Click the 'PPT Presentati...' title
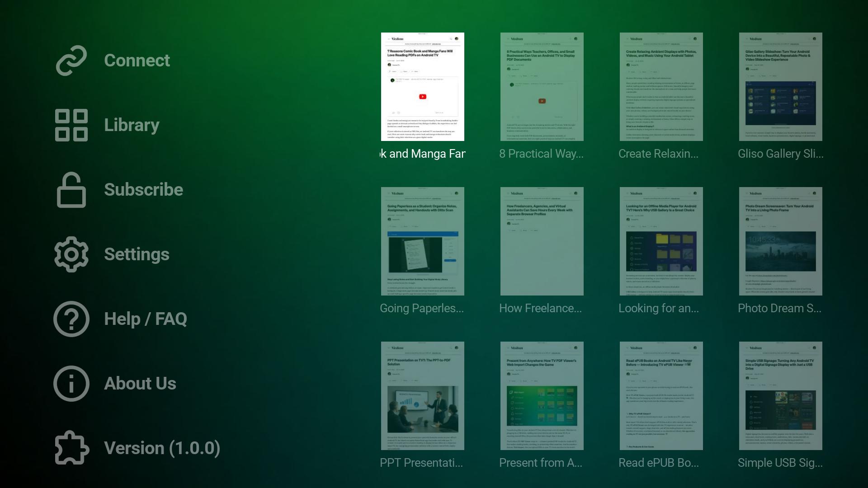The image size is (868, 488). [x=421, y=463]
